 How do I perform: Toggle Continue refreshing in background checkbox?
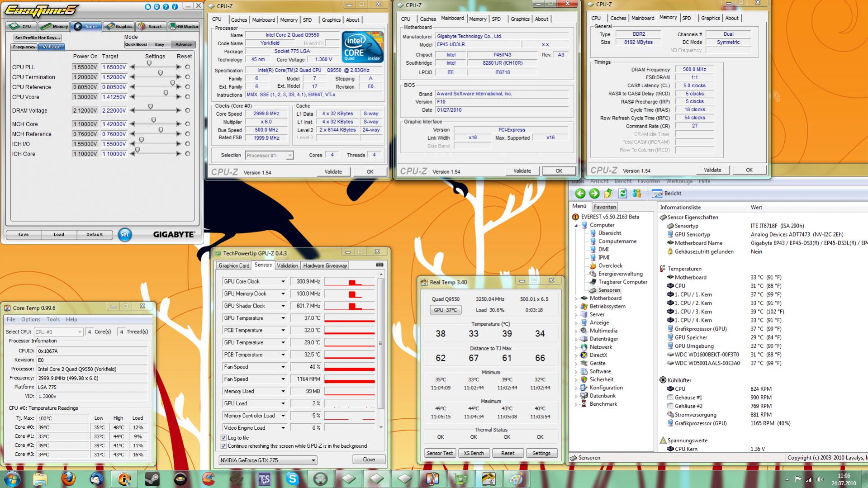[x=223, y=446]
